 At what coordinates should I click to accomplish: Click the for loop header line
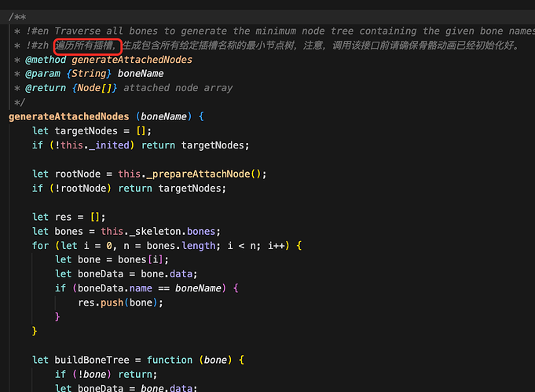tap(167, 246)
